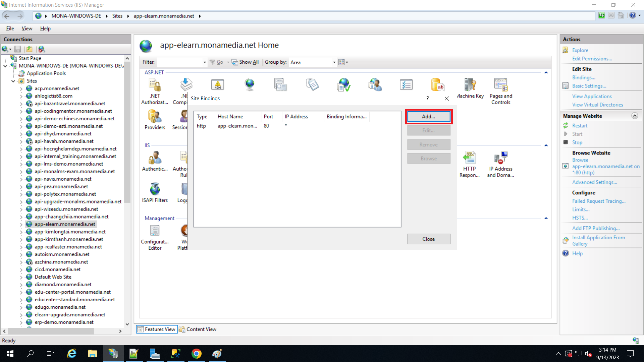Collapse the ASP.NET section
The width and height of the screenshot is (644, 362).
(546, 72)
